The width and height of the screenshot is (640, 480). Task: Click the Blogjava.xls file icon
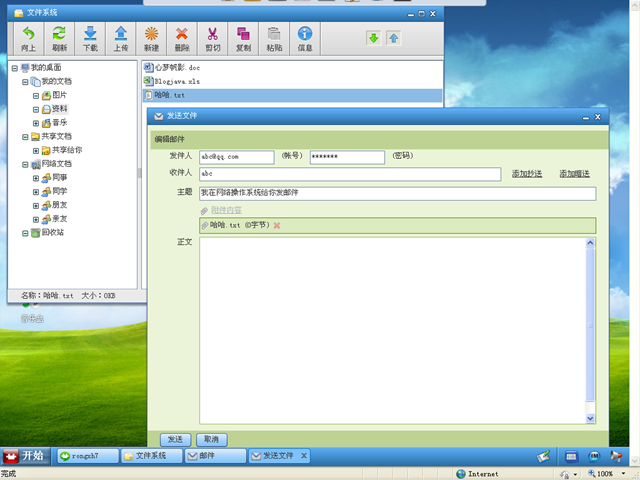pos(148,81)
